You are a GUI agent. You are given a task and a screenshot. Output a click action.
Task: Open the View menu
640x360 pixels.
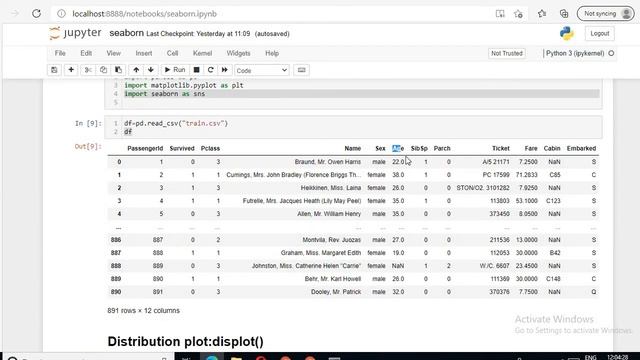click(113, 53)
